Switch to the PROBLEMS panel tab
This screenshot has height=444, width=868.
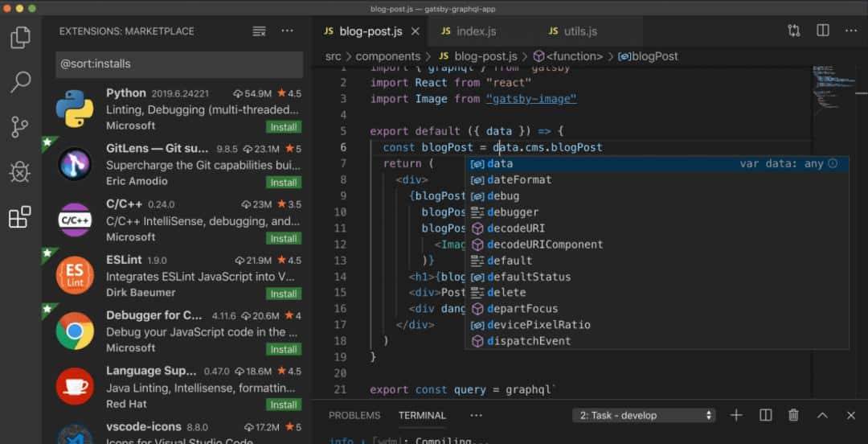[354, 415]
